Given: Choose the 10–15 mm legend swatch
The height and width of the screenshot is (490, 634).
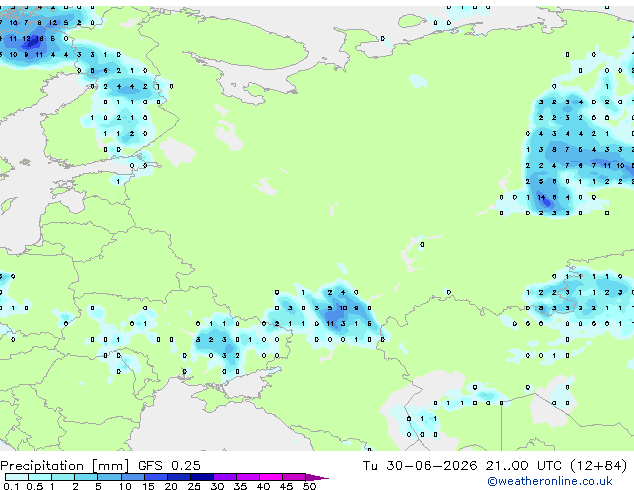Looking at the screenshot, I should (133, 477).
